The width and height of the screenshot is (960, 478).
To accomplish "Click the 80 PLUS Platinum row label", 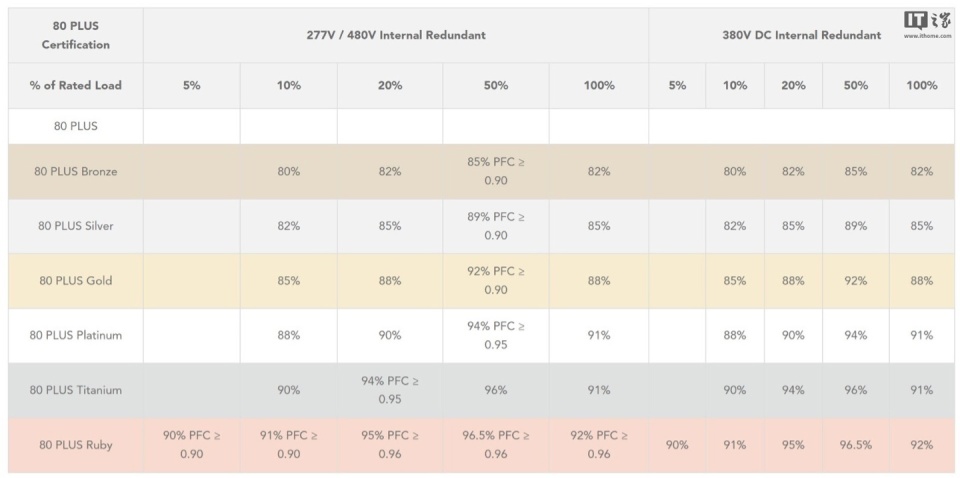I will click(x=76, y=335).
